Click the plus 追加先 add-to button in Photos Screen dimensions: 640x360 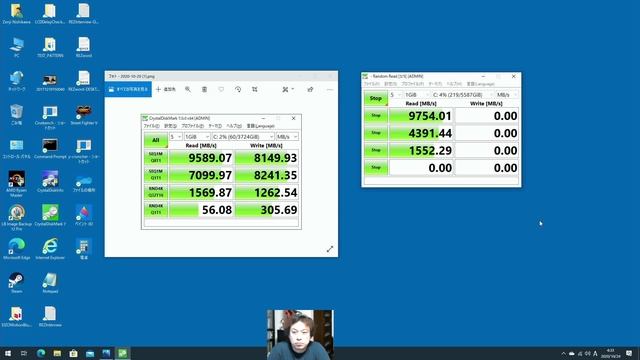[166, 89]
